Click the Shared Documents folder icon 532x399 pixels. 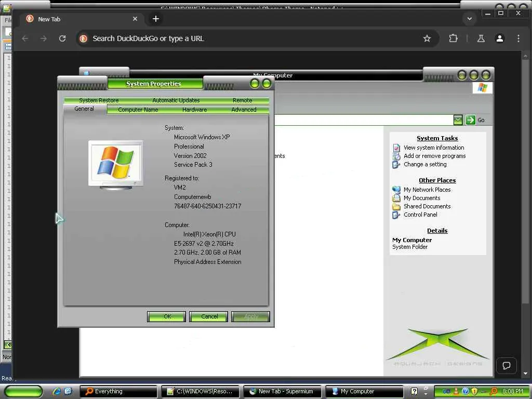pyautogui.click(x=396, y=207)
